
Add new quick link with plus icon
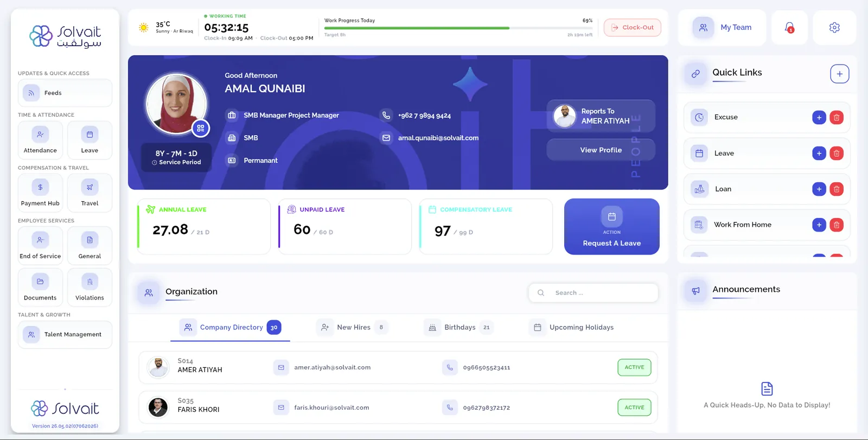point(839,74)
